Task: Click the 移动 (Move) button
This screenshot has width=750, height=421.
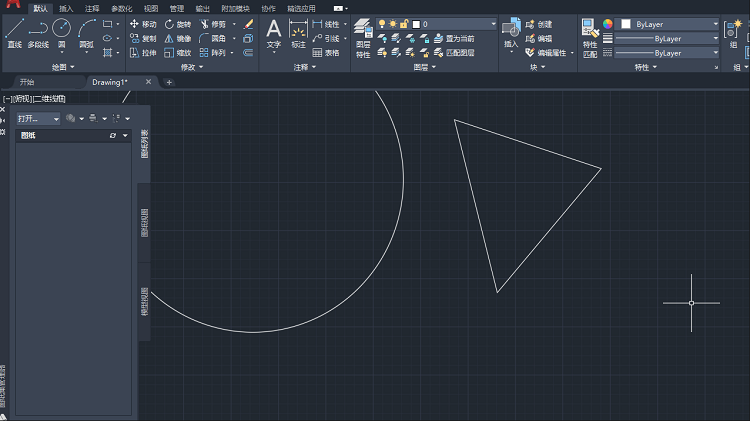Action: 143,23
